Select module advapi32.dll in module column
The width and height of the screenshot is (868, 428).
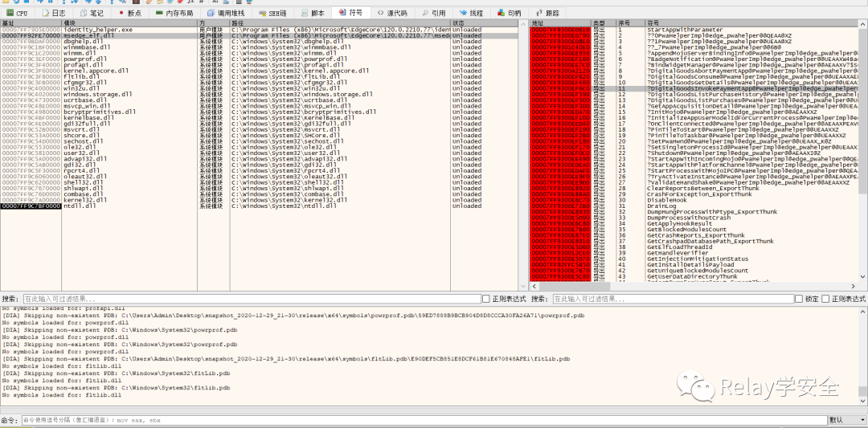[x=85, y=159]
